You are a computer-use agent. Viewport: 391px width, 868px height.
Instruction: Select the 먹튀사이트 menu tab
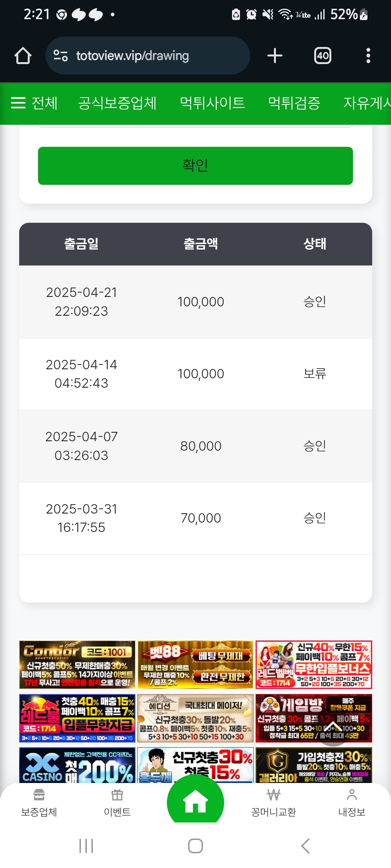point(213,103)
